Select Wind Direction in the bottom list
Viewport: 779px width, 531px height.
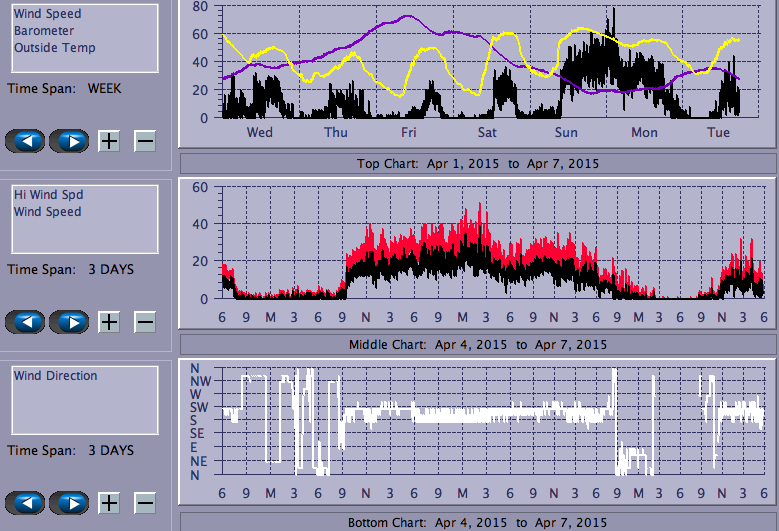tap(56, 376)
